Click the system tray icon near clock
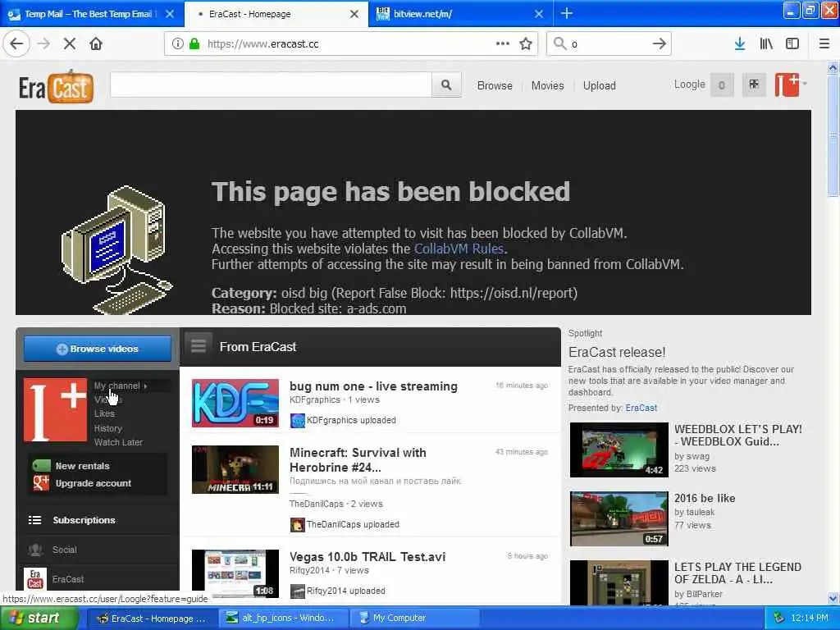 779,619
